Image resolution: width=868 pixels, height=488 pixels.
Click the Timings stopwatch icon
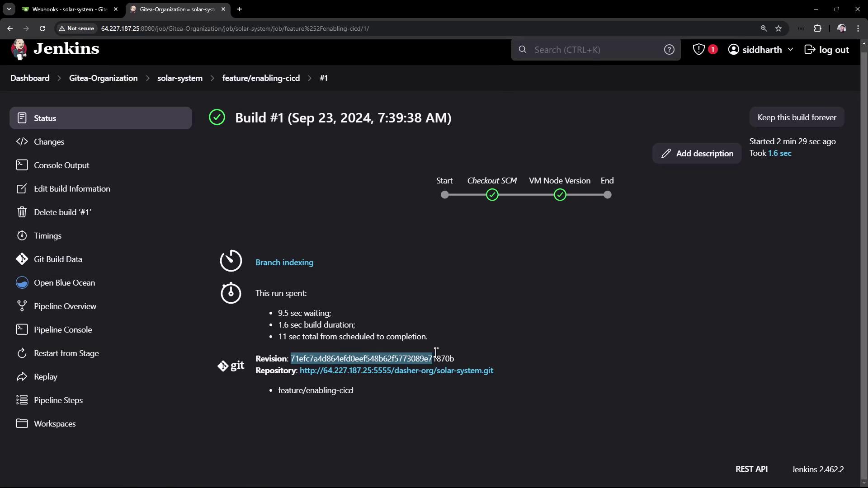[22, 235]
